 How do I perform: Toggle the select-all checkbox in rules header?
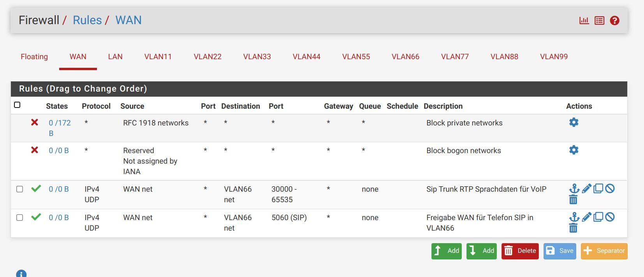[17, 105]
